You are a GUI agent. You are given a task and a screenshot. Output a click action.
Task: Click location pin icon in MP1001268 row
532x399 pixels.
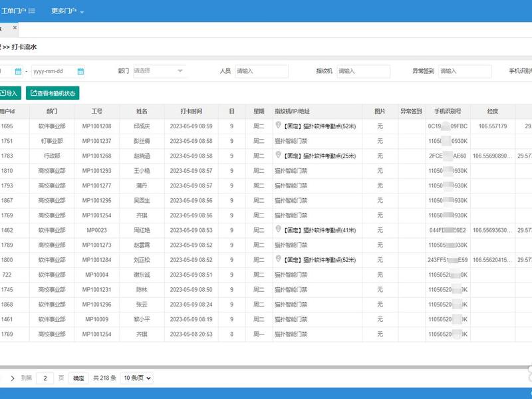pyautogui.click(x=278, y=155)
